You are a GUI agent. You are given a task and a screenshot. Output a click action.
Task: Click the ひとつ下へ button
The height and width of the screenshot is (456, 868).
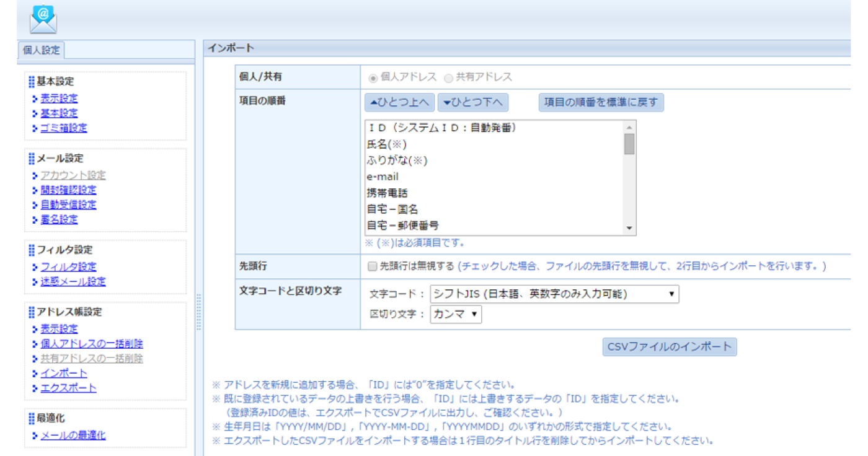coord(473,102)
